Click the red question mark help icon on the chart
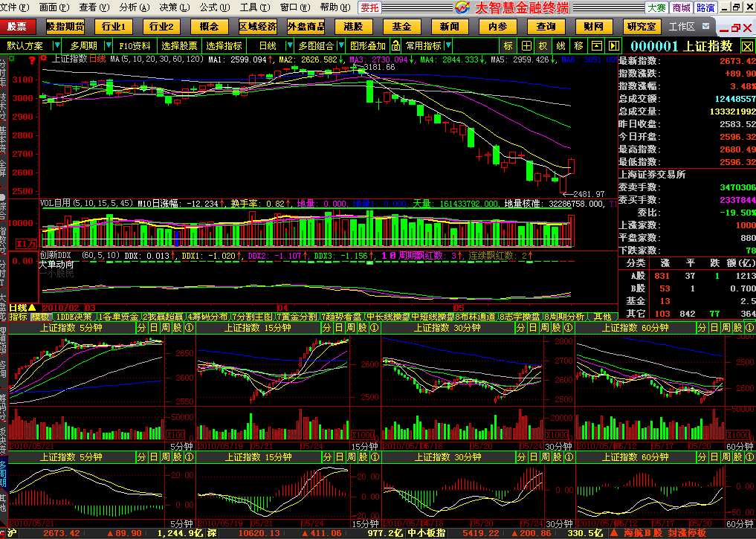Screen dimensions: 756x539 point(32,60)
